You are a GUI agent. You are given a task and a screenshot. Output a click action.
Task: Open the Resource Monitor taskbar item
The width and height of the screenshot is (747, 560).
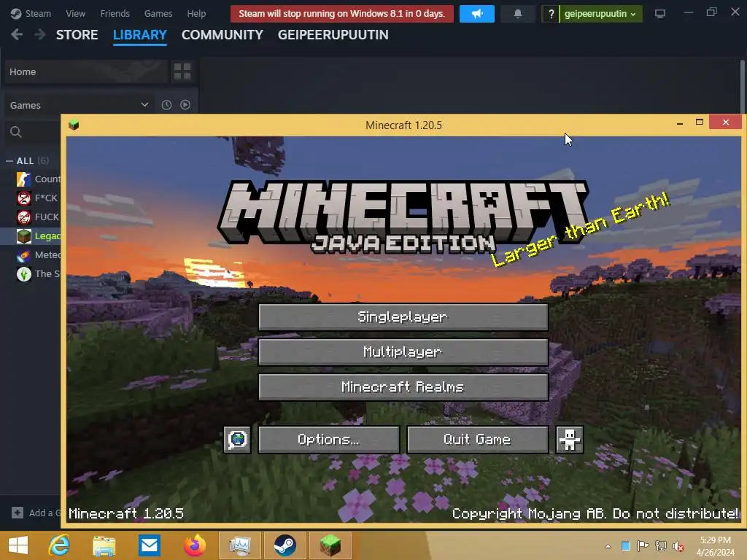click(239, 545)
